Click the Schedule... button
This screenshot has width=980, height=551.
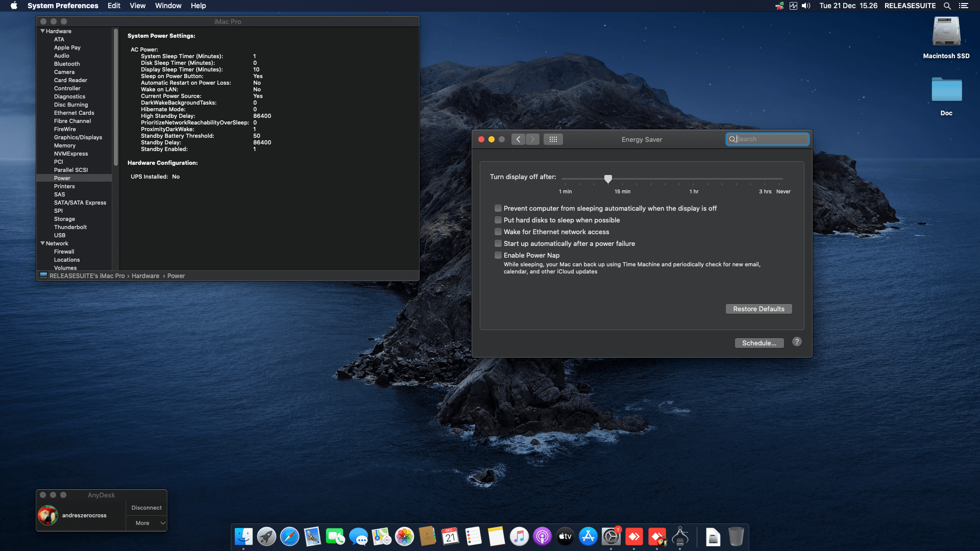(759, 343)
